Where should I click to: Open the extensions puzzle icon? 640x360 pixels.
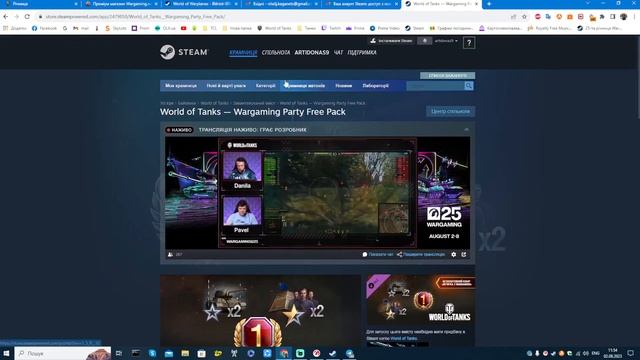pyautogui.click(x=602, y=17)
